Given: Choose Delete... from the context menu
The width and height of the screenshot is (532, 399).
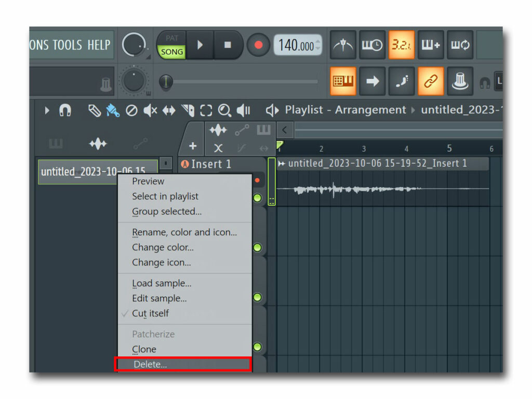Looking at the screenshot, I should (x=183, y=364).
